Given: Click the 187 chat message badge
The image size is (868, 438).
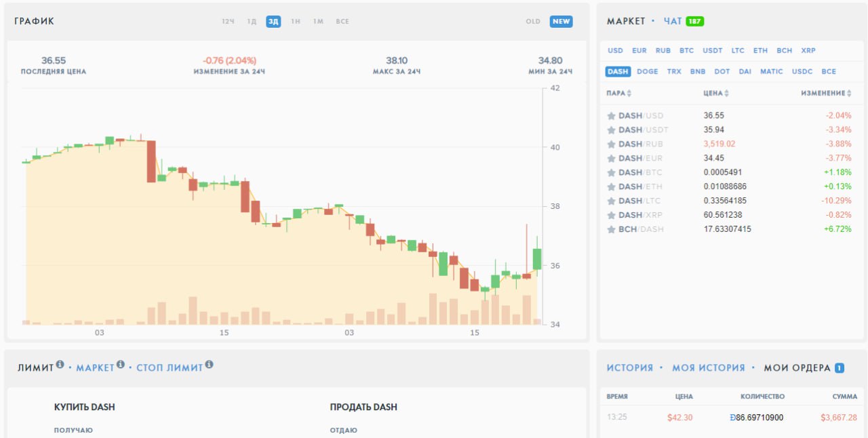Looking at the screenshot, I should tap(695, 22).
